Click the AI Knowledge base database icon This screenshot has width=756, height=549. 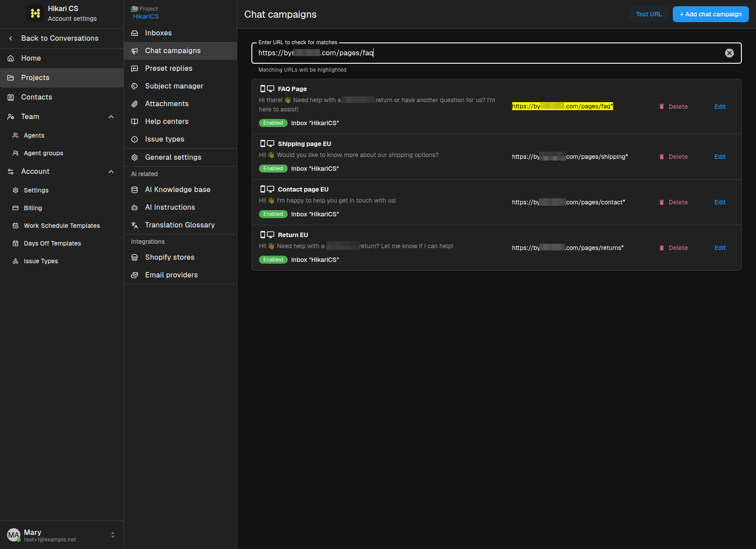click(x=135, y=190)
